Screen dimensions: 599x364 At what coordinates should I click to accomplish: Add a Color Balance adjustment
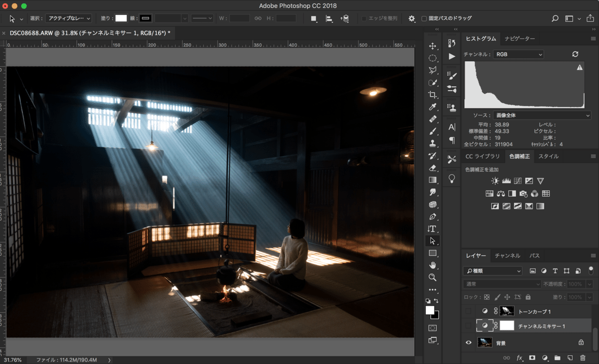(501, 193)
